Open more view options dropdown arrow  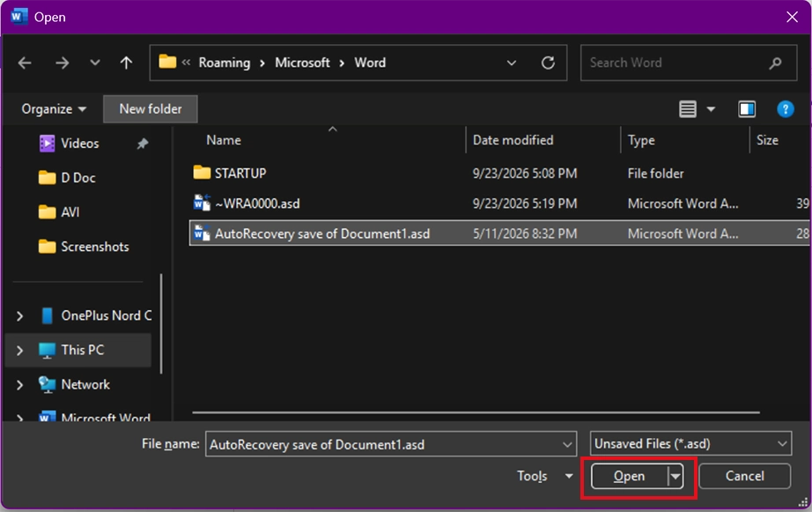point(711,108)
